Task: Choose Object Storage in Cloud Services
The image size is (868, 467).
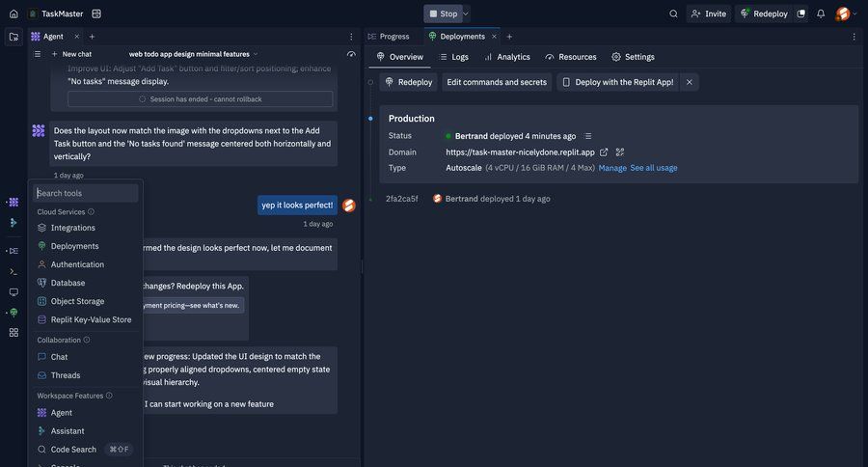Action: coord(77,301)
